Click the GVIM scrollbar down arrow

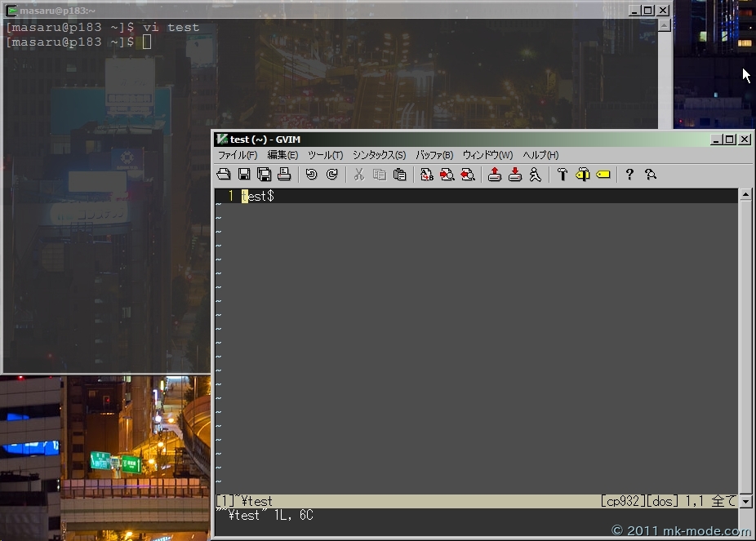[x=745, y=502]
